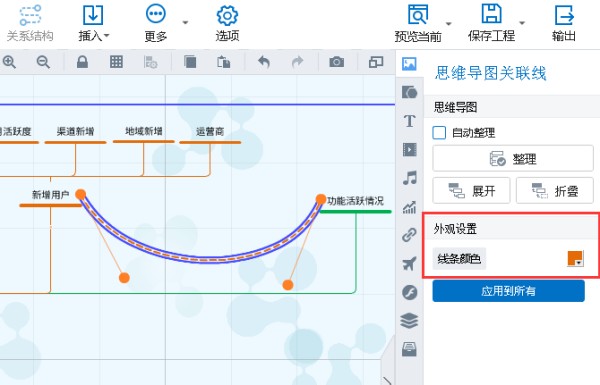This screenshot has height=385, width=600.
Task: Click the undo arrow icon
Action: [x=264, y=62]
